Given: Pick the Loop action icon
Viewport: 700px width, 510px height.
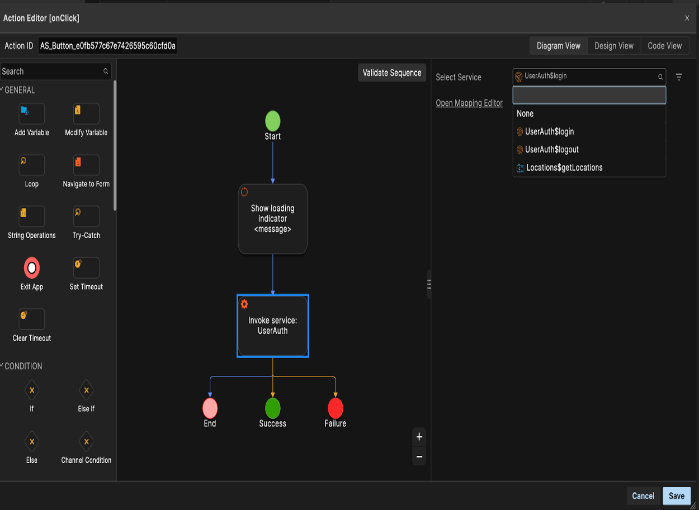Looking at the screenshot, I should (32, 165).
